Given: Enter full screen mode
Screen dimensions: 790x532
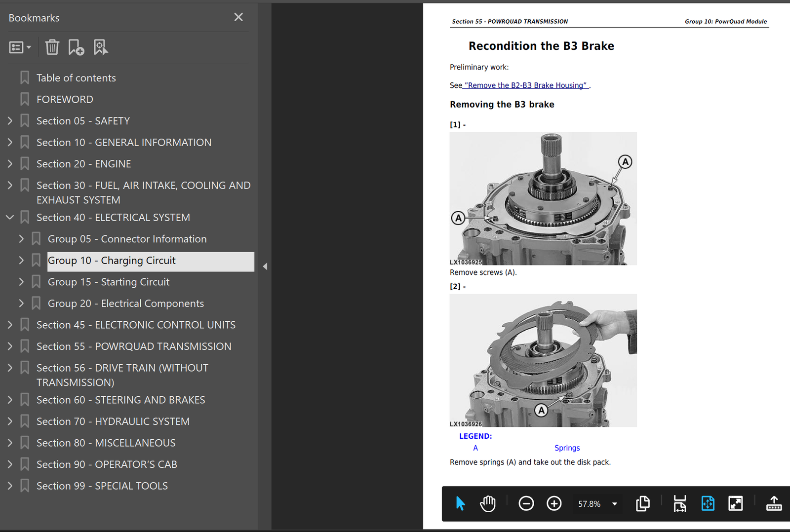Looking at the screenshot, I should 736,503.
